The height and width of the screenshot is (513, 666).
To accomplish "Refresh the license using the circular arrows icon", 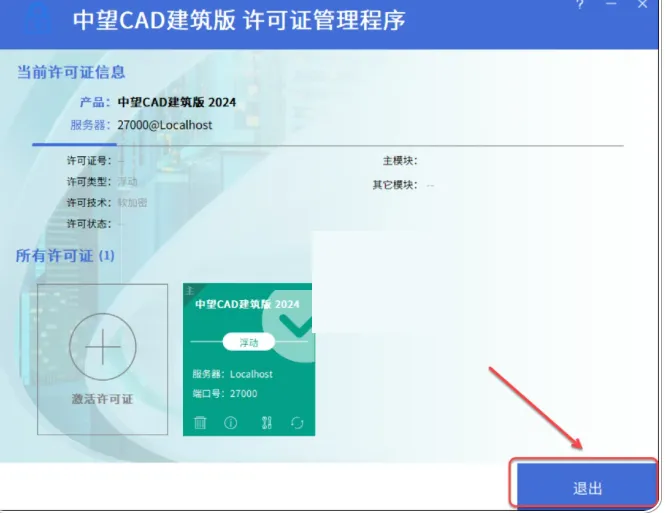I will 297,423.
